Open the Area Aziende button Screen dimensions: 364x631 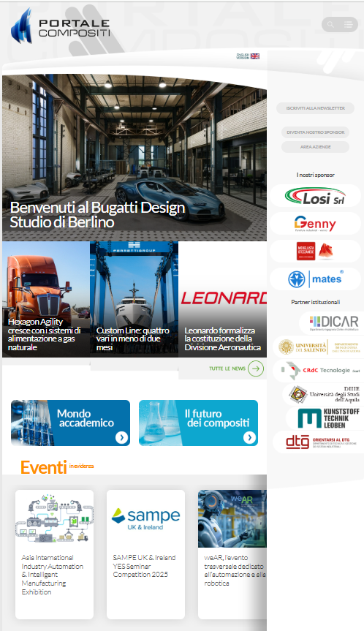click(315, 147)
